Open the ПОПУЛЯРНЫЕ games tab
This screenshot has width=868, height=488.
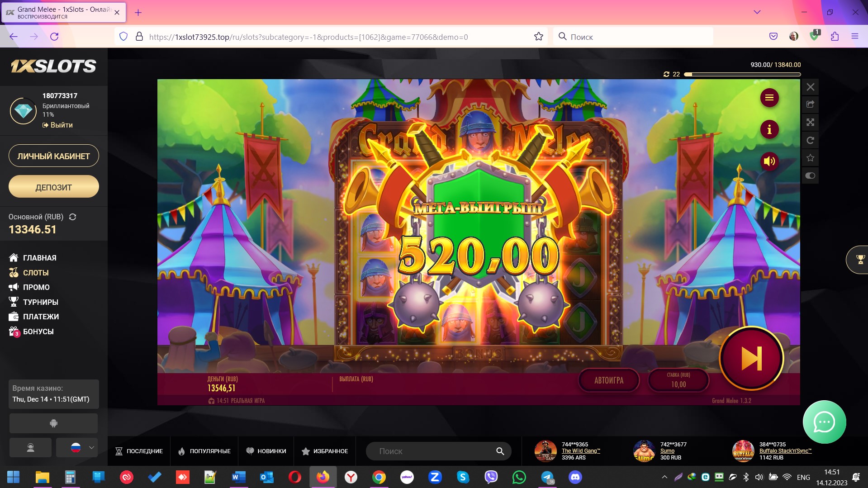204,451
